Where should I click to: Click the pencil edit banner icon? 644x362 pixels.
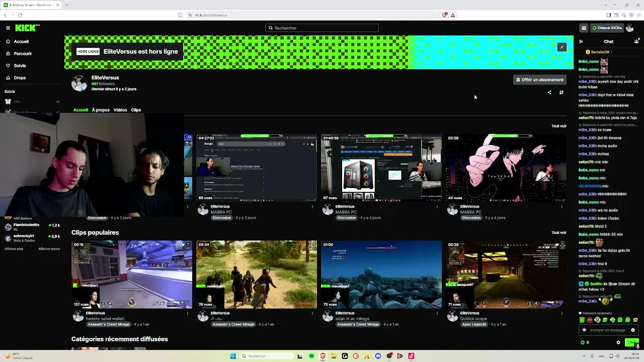point(562,47)
